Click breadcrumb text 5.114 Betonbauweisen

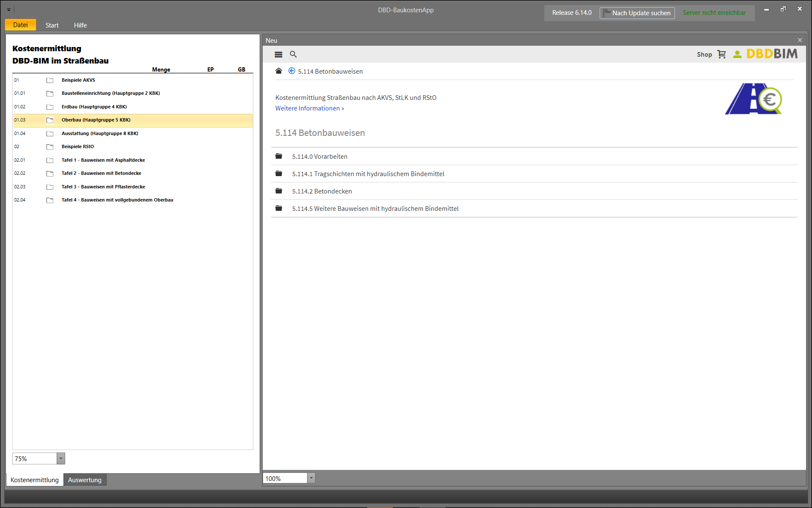coord(330,72)
